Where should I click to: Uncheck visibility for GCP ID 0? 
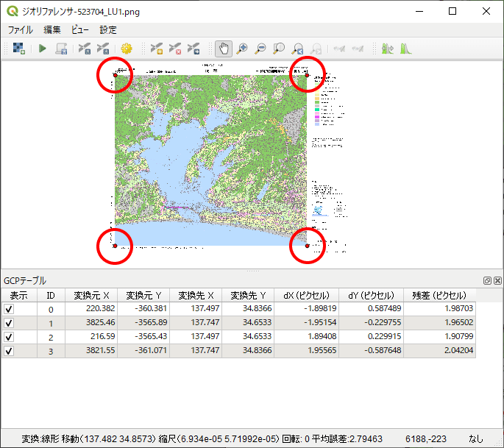[x=9, y=309]
